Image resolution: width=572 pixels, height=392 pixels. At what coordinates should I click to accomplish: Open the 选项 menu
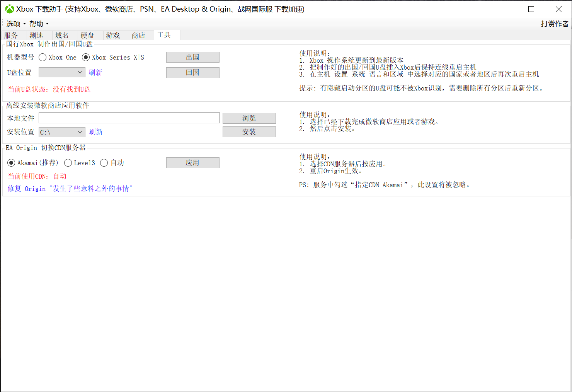(x=16, y=24)
